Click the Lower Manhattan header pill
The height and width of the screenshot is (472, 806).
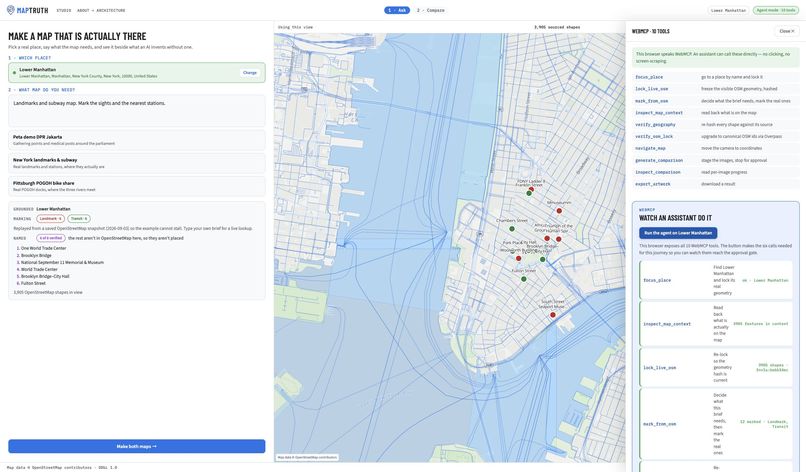pyautogui.click(x=728, y=10)
